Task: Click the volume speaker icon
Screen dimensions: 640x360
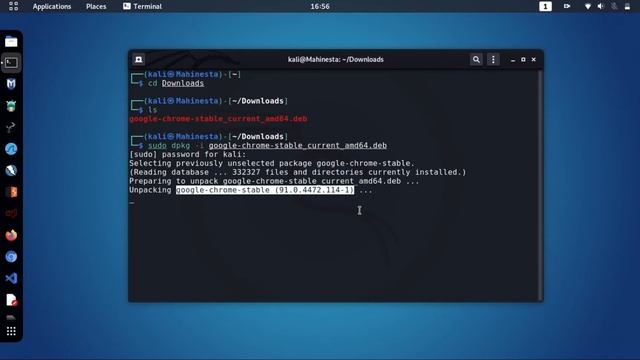Action: coord(601,6)
